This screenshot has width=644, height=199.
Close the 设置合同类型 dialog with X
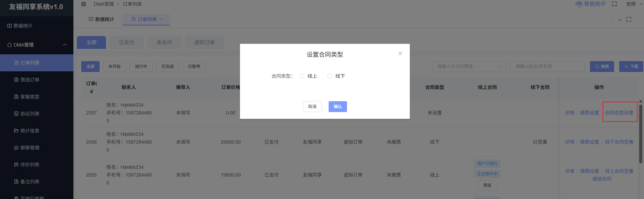coord(400,53)
